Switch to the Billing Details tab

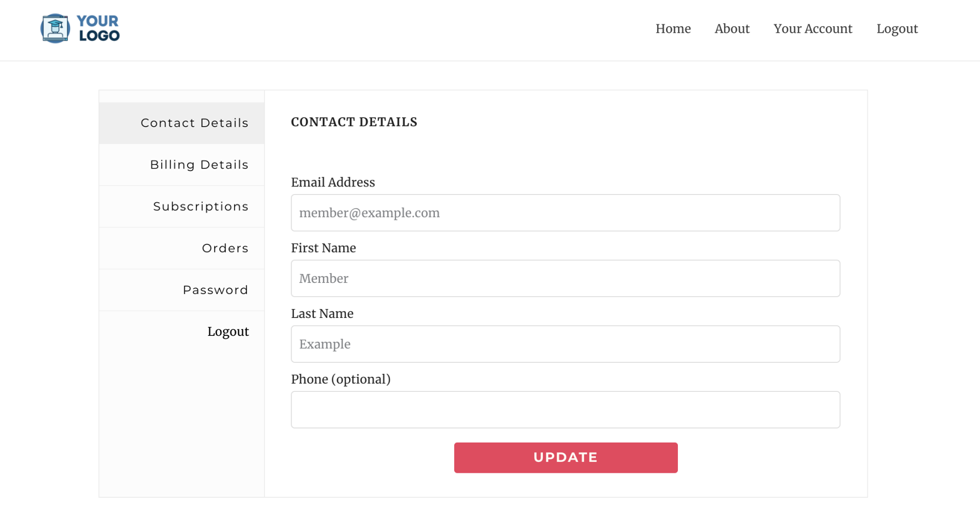click(182, 165)
